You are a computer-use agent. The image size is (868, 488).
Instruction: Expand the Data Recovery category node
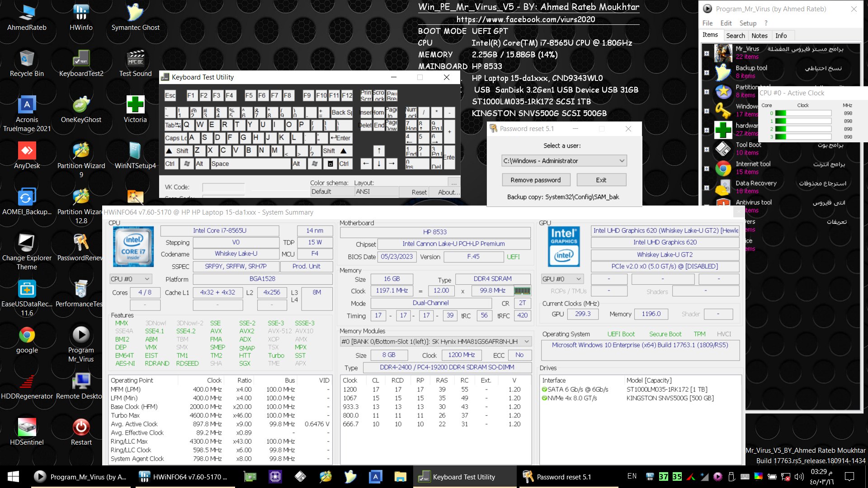[x=707, y=188]
